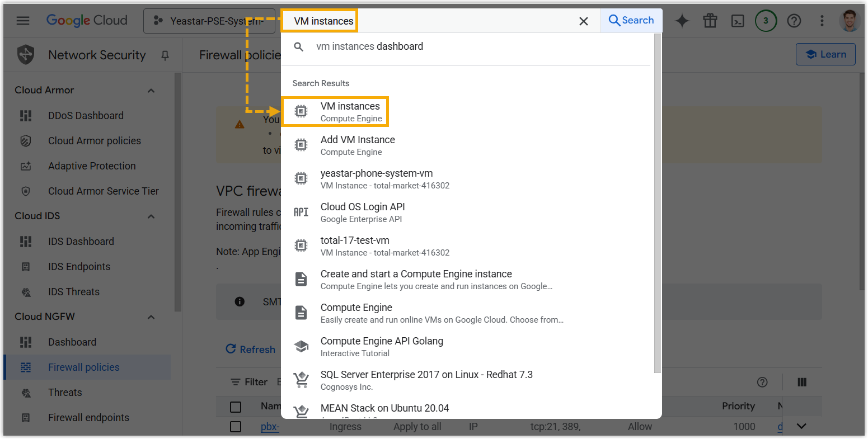Check the pbx firewall rule row checkbox

pos(236,427)
